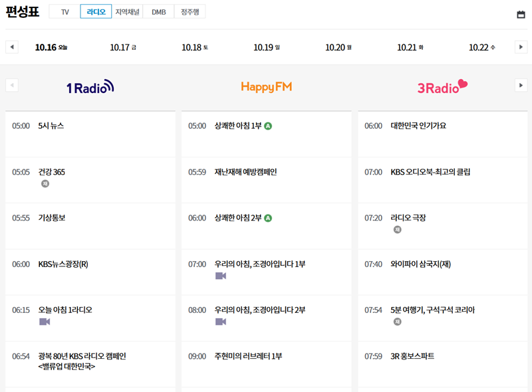Click the video camera icon under 오늘 아침 1라디오
This screenshot has width=532, height=392.
[x=45, y=322]
